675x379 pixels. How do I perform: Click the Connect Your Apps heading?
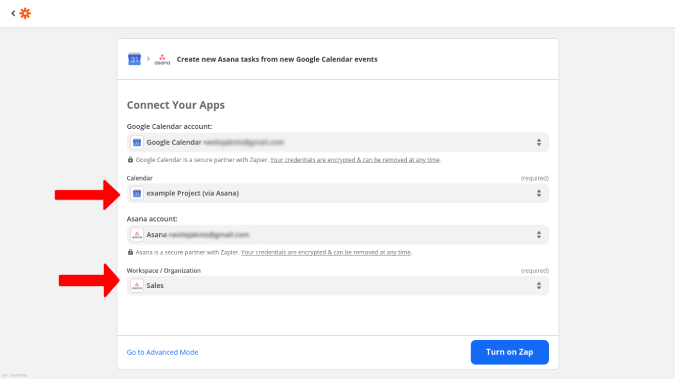(176, 105)
